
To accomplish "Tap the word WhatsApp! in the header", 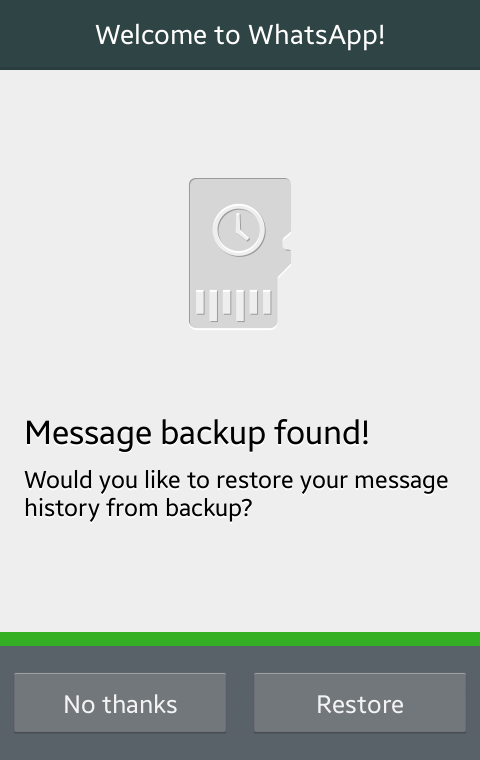I will [317, 35].
